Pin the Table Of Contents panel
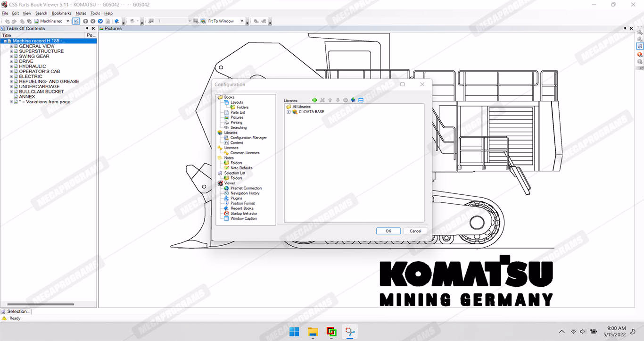Image resolution: width=644 pixels, height=341 pixels. click(x=87, y=28)
